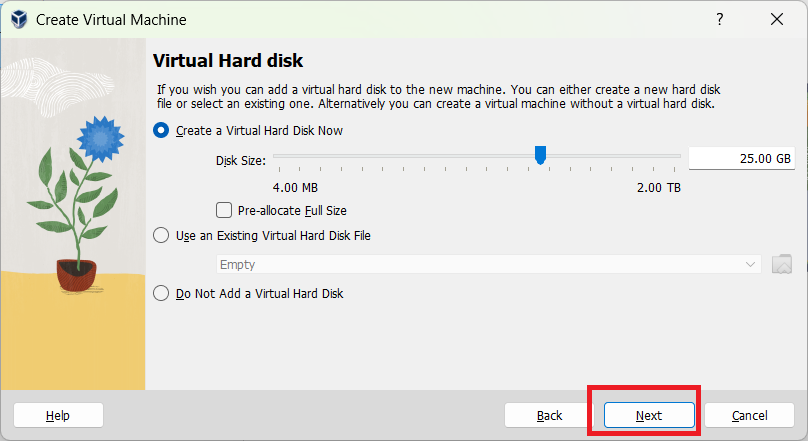
Task: Enable Pre-allocate Full Size checkbox
Action: [224, 210]
